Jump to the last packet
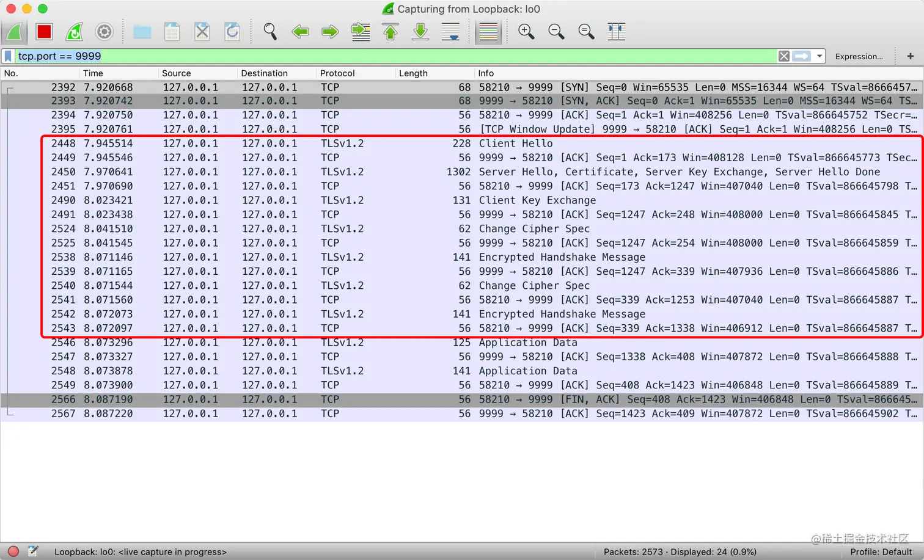 coord(420,32)
